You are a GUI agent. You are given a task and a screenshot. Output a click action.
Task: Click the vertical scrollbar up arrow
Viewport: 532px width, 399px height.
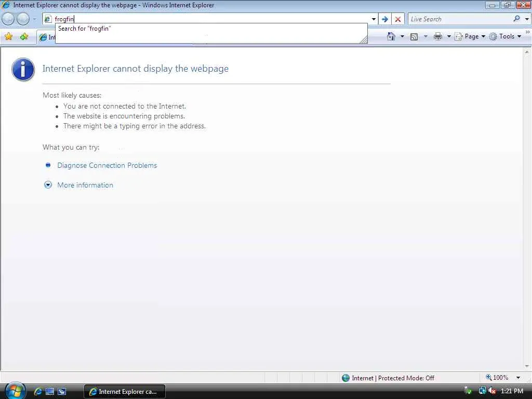click(527, 52)
